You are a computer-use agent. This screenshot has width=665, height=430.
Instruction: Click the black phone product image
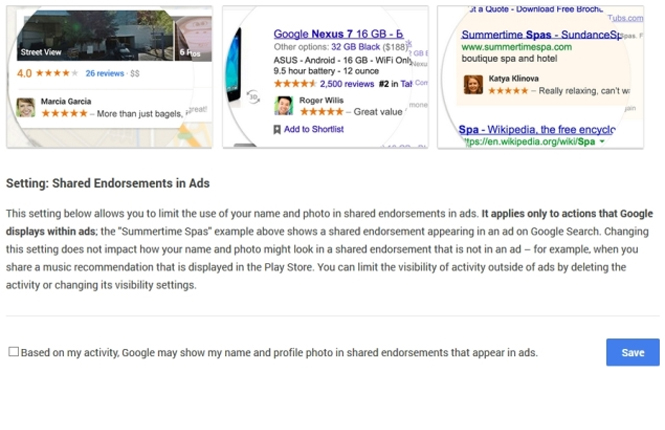pos(235,64)
